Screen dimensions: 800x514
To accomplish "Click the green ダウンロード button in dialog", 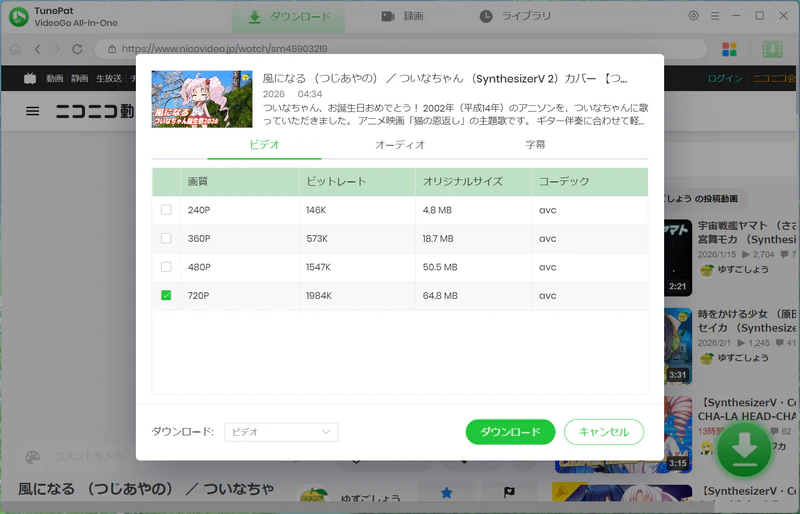I will [510, 432].
